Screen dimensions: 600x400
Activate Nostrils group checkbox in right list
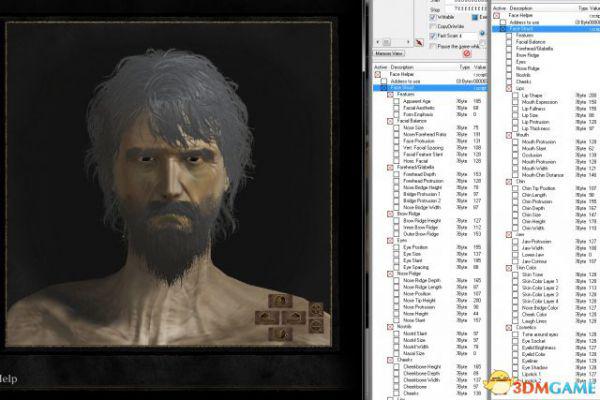509,75
